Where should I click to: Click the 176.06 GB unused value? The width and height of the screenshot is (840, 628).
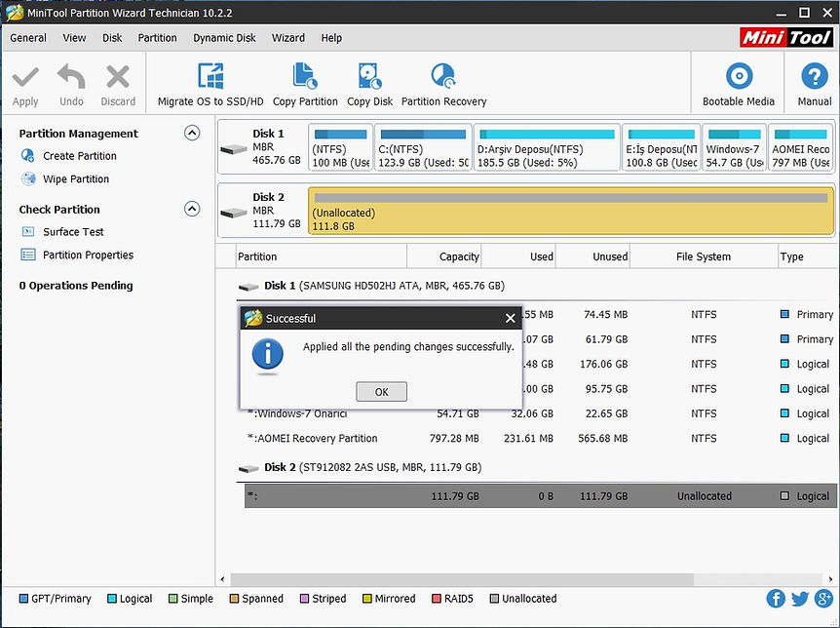coord(604,364)
